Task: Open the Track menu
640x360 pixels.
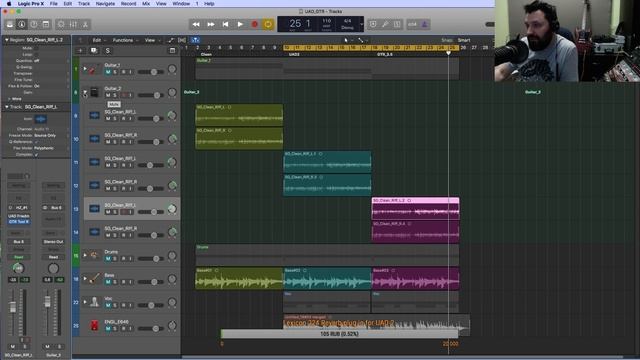Action: click(84, 4)
